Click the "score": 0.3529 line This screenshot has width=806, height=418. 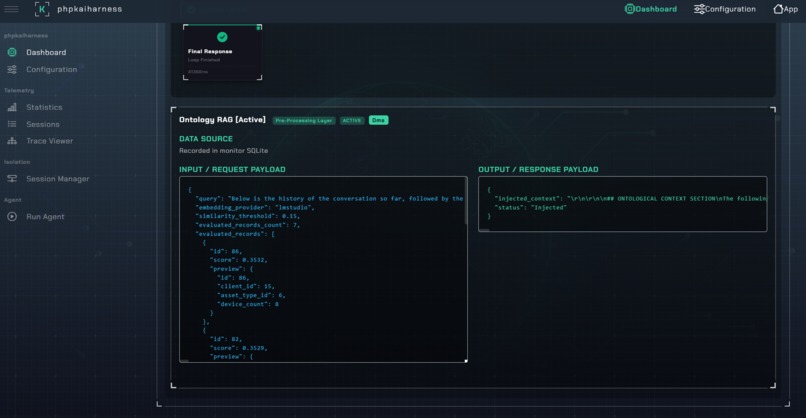coord(239,348)
